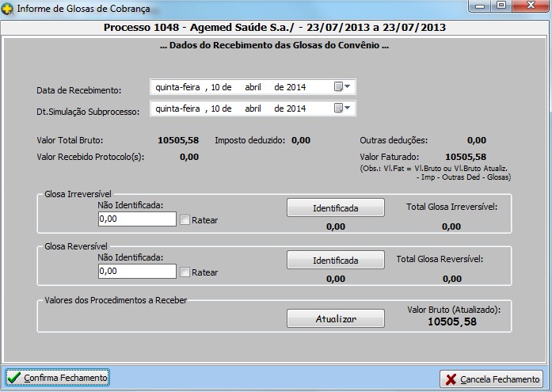This screenshot has height=392, width=552.
Task: Select year 2014 in Dt.Simulação Subprocesso
Action: 296,108
